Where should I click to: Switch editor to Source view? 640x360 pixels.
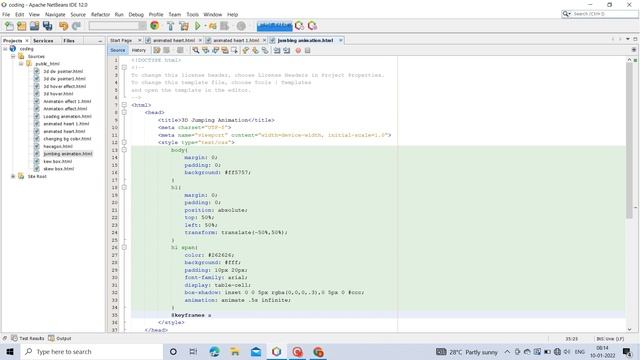point(118,50)
